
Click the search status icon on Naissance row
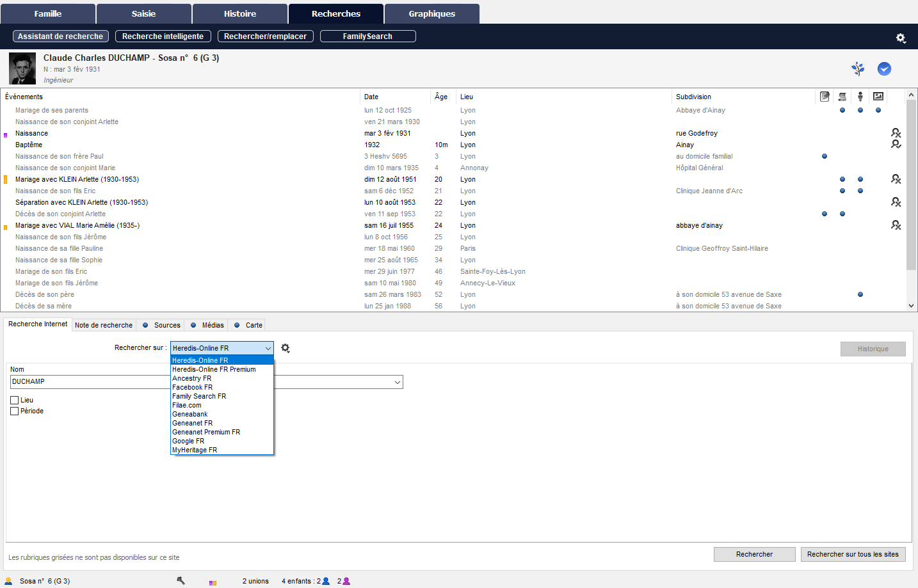(x=896, y=133)
